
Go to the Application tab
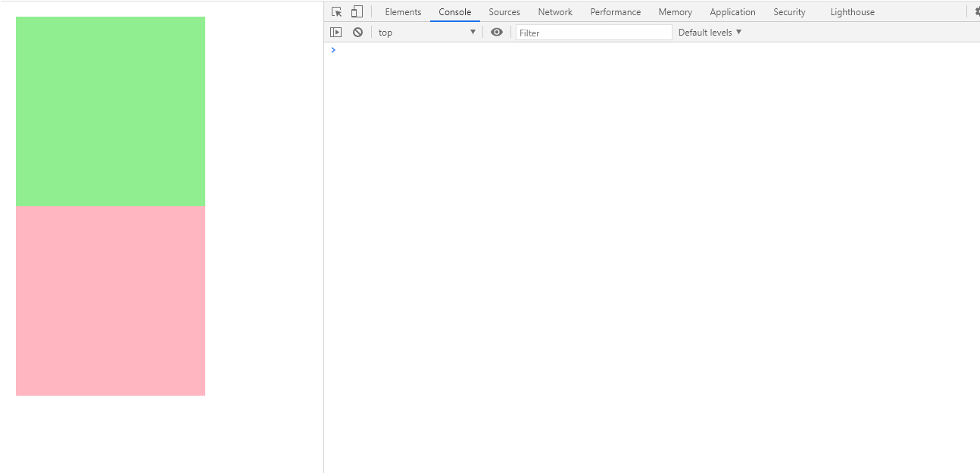tap(733, 12)
